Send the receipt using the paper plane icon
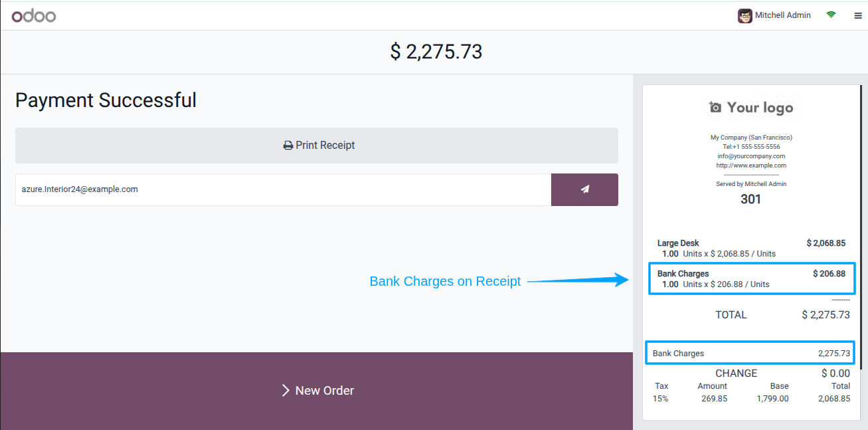868x430 pixels. click(584, 189)
